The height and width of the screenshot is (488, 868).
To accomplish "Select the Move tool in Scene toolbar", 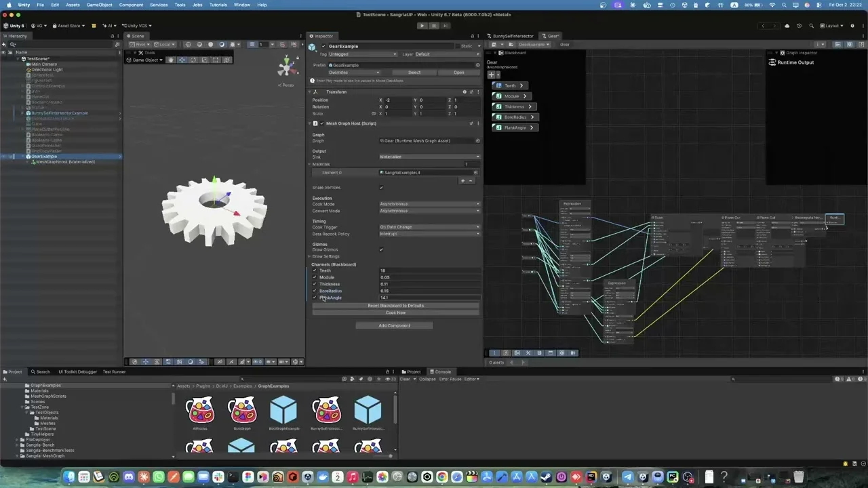I will [182, 60].
